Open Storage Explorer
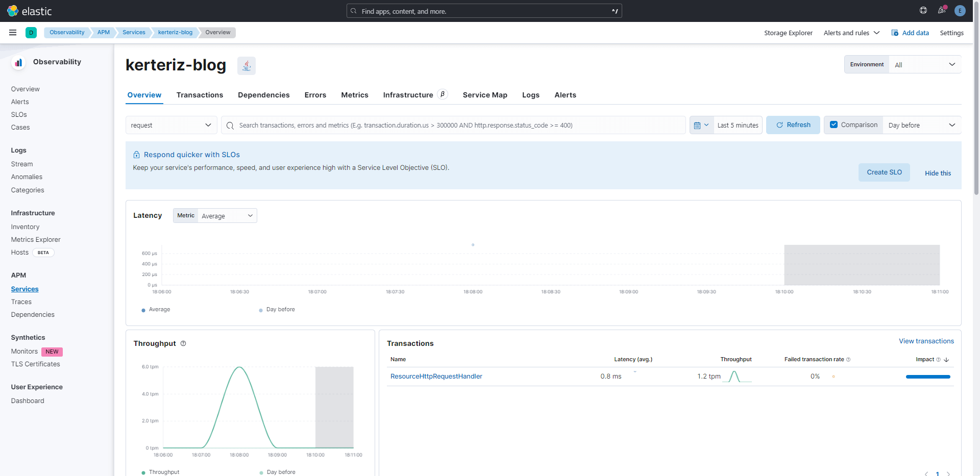This screenshot has height=476, width=980. point(788,33)
